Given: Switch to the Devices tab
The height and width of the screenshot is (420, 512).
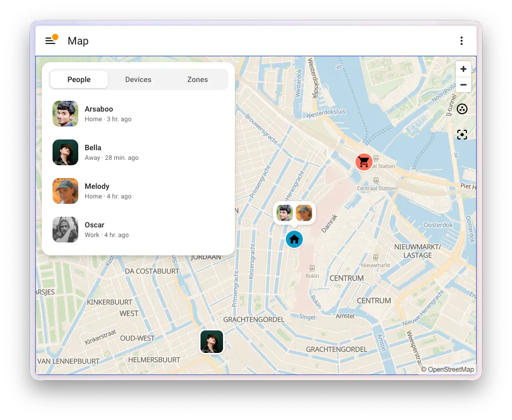Looking at the screenshot, I should pos(138,80).
